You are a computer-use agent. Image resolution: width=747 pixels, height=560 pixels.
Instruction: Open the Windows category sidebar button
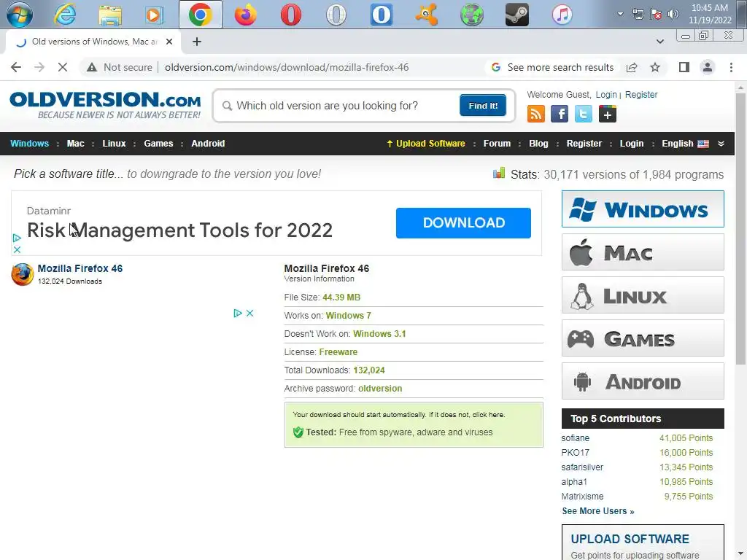click(x=643, y=209)
